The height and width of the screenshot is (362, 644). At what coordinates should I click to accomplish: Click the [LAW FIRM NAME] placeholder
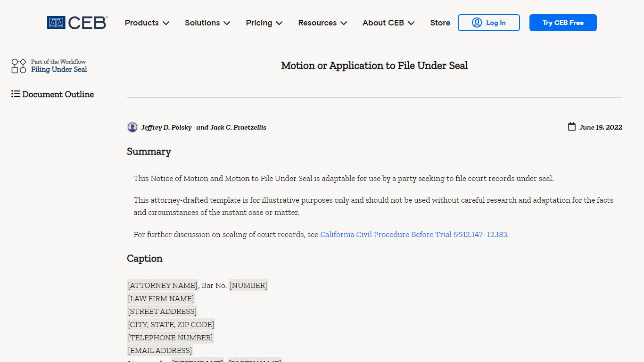161,298
